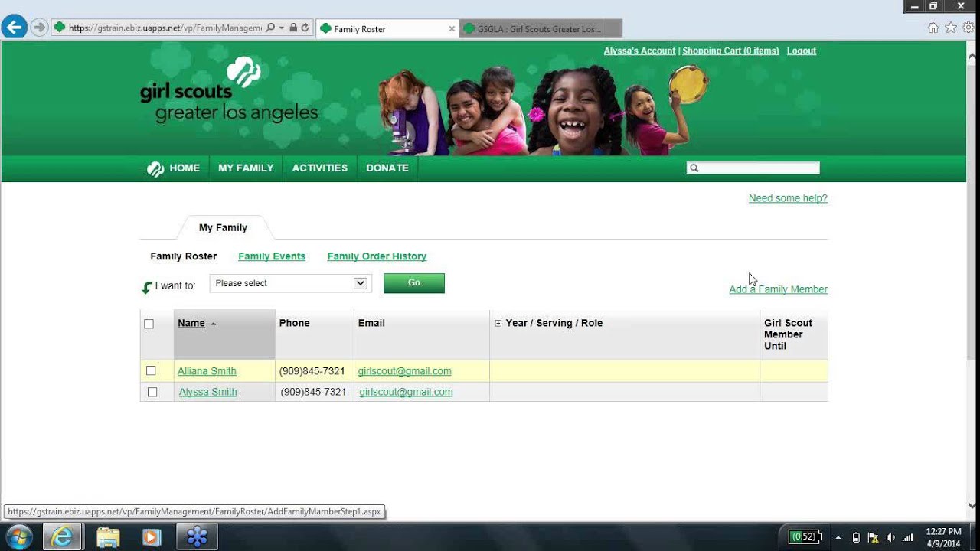Close the Family Roster browser tab
Image resolution: width=980 pixels, height=551 pixels.
point(452,29)
